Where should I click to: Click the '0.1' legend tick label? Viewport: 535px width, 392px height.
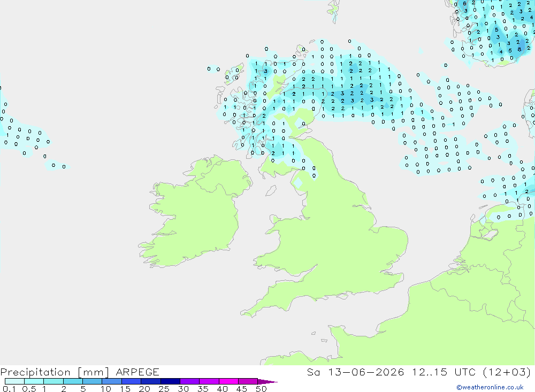9,389
